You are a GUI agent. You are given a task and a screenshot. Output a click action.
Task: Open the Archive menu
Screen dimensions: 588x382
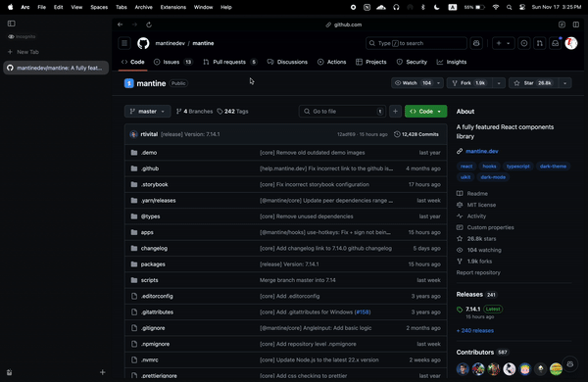(144, 7)
